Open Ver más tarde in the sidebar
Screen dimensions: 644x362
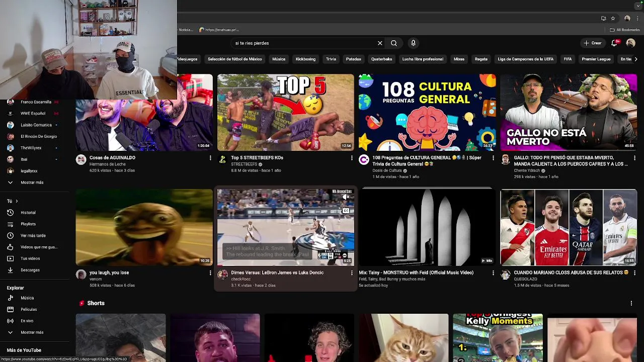tap(33, 236)
